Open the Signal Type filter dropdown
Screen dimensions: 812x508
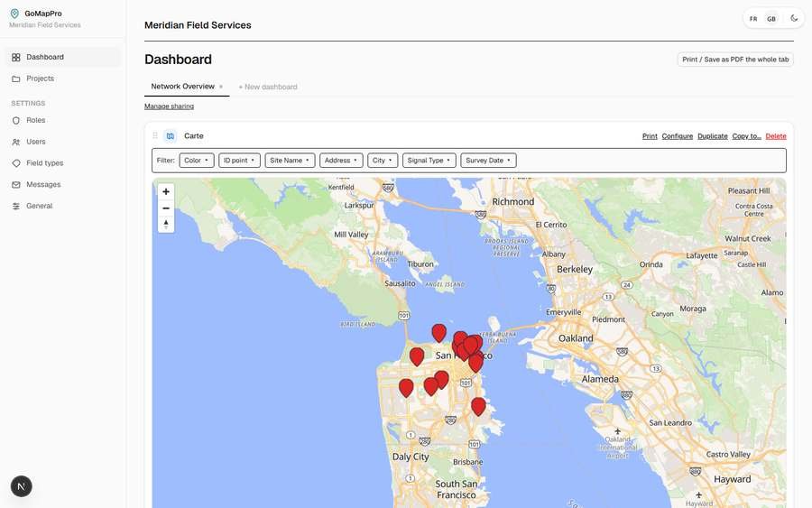point(429,161)
